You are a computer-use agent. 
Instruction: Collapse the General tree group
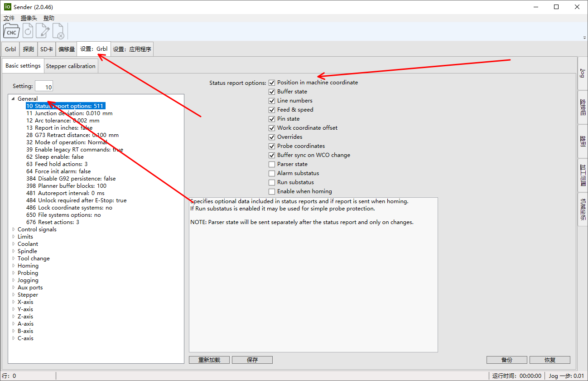[13, 99]
